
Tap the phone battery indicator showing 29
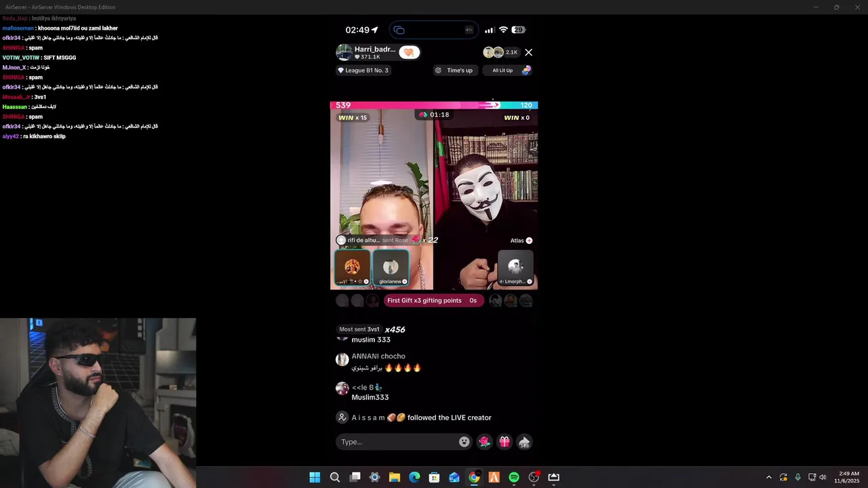(519, 30)
